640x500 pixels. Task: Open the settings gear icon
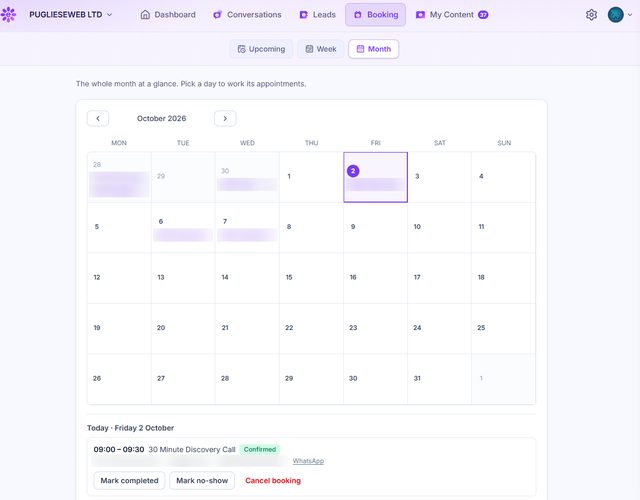pos(591,15)
